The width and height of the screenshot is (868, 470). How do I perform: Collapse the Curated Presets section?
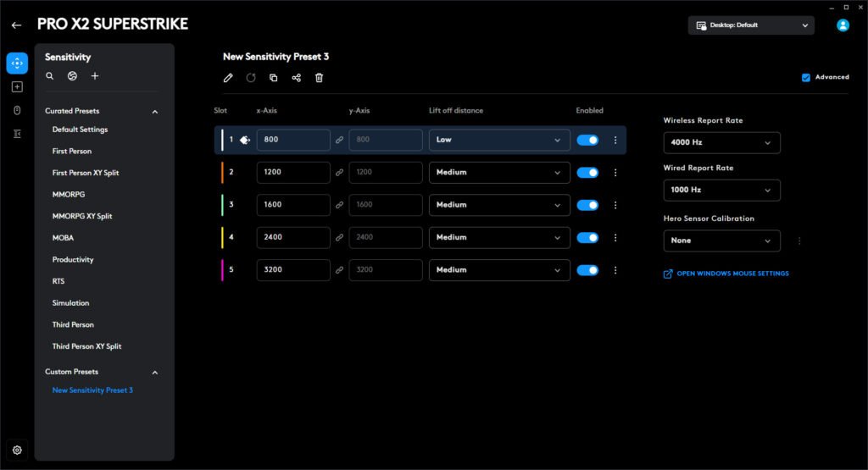pyautogui.click(x=154, y=112)
